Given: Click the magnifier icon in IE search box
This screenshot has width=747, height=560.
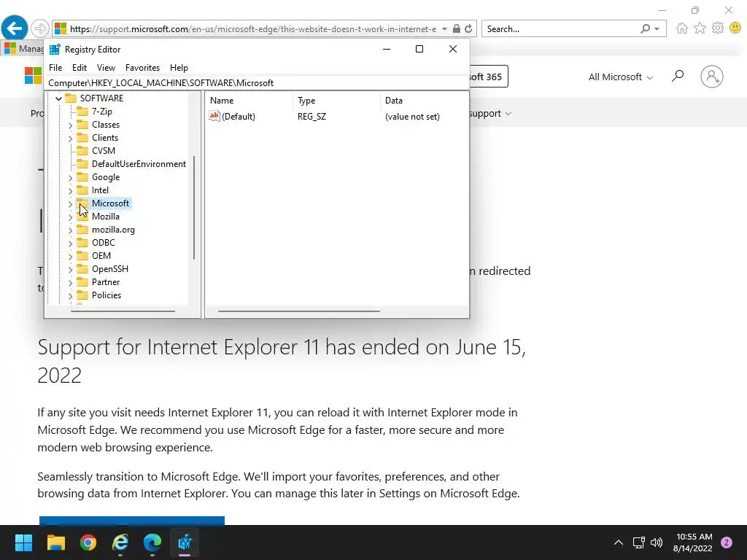Looking at the screenshot, I should 645,28.
